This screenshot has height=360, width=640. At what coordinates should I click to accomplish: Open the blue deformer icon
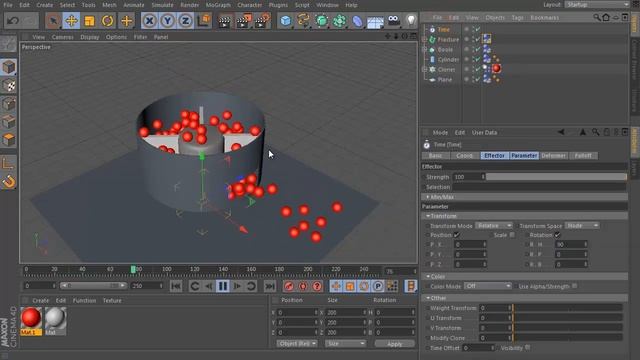(x=357, y=20)
